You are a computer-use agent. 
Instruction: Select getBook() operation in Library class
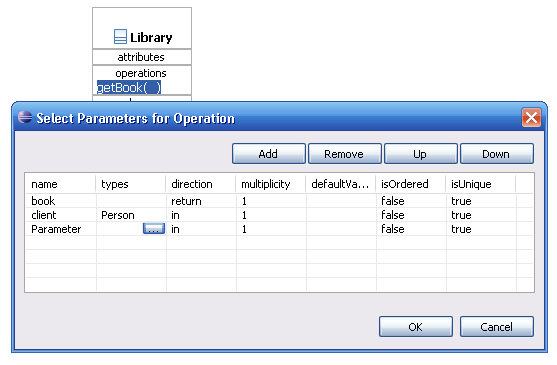point(129,87)
